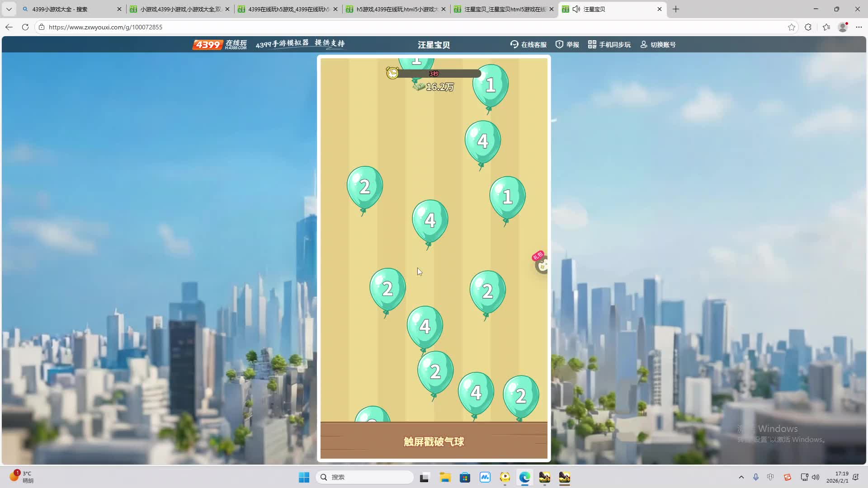The height and width of the screenshot is (488, 868).
Task: Open Windows Start menu
Action: tap(304, 477)
